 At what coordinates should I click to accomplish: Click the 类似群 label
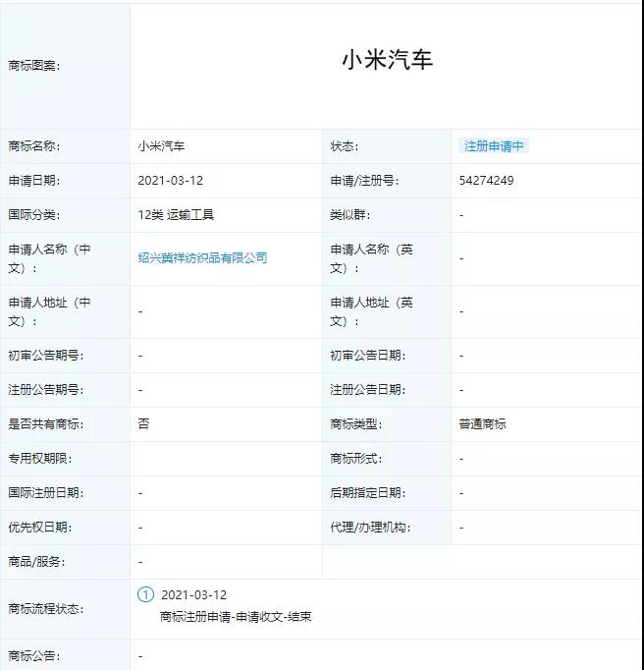point(350,214)
